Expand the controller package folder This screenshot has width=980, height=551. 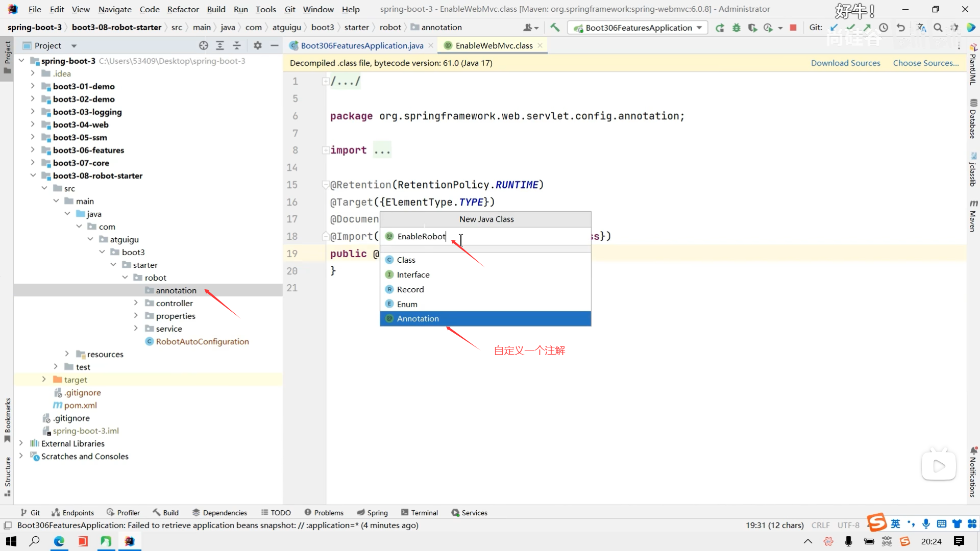tap(136, 303)
